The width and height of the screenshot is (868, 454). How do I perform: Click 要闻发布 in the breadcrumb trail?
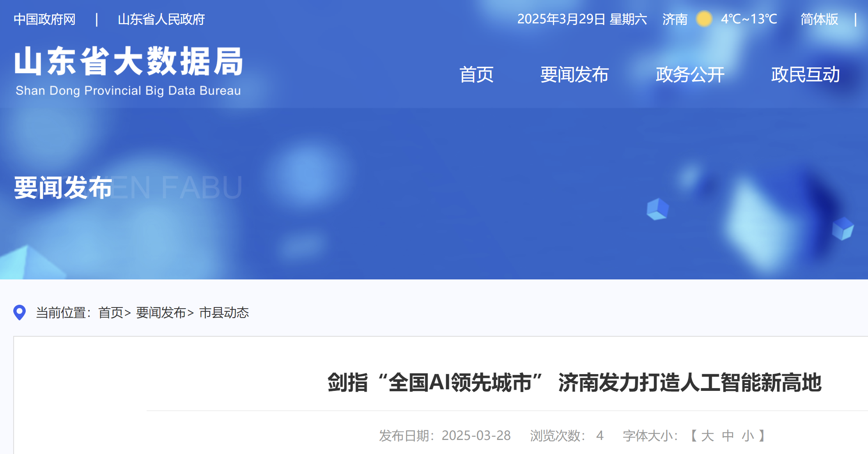coord(160,313)
